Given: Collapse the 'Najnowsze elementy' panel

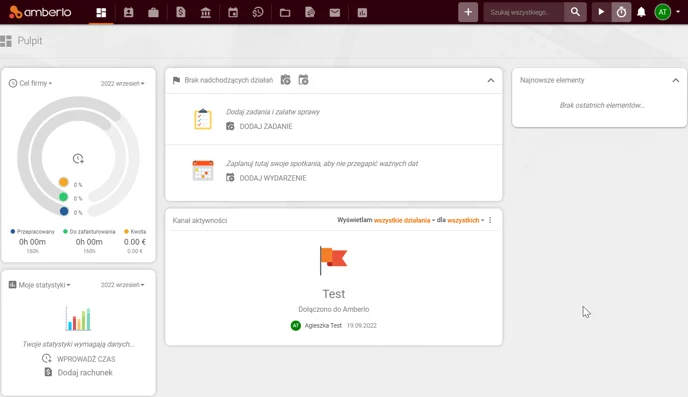Looking at the screenshot, I should click(675, 80).
